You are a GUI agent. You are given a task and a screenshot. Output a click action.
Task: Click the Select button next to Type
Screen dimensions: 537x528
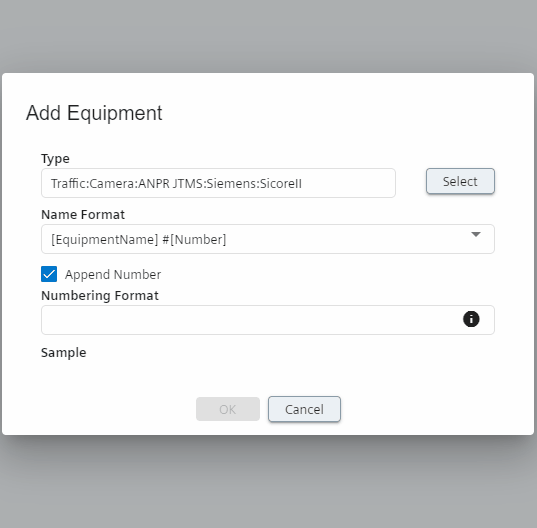[460, 181]
